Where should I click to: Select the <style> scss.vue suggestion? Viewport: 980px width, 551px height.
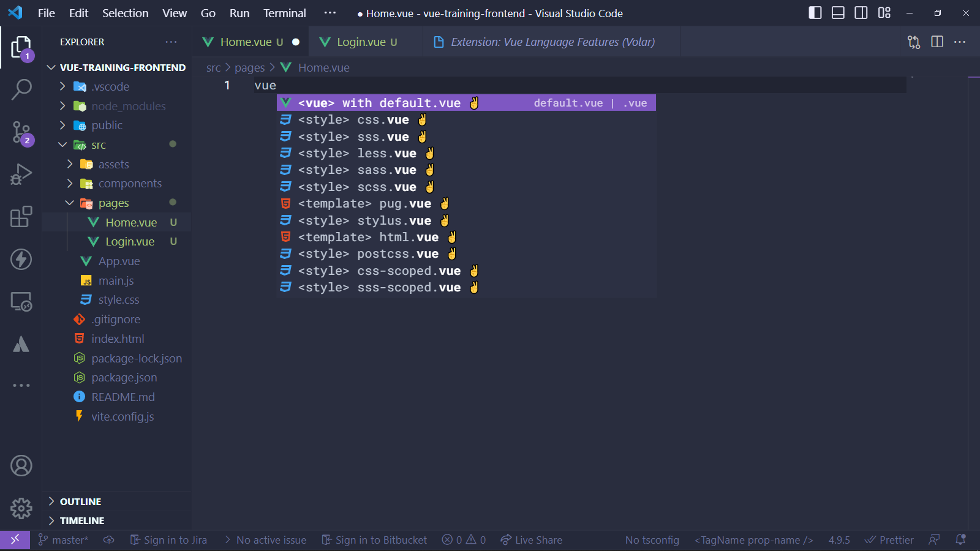point(466,187)
